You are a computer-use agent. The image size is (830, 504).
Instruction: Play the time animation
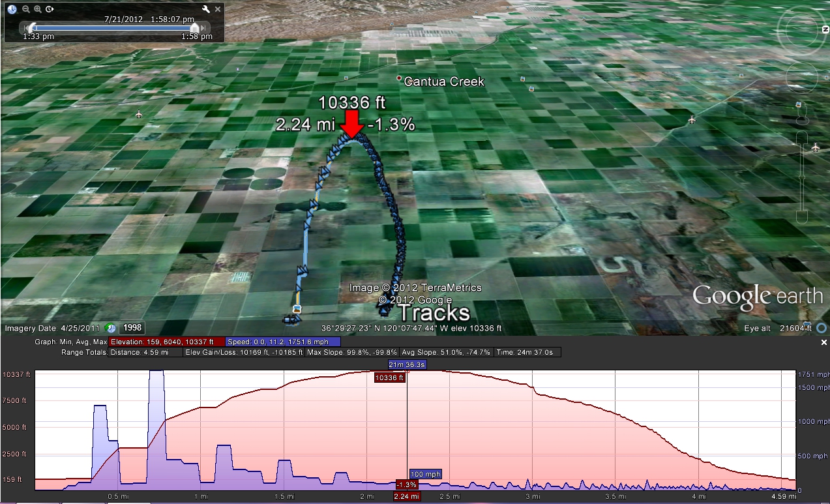[50, 8]
